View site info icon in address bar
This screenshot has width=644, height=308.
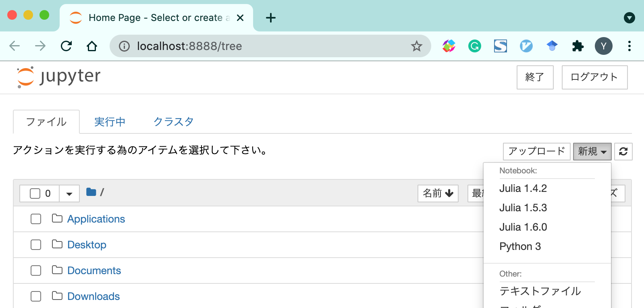click(124, 46)
